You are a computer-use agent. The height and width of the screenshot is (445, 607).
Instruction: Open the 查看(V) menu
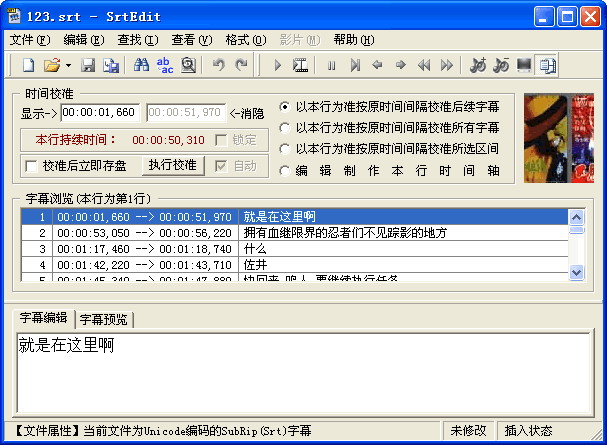(192, 40)
